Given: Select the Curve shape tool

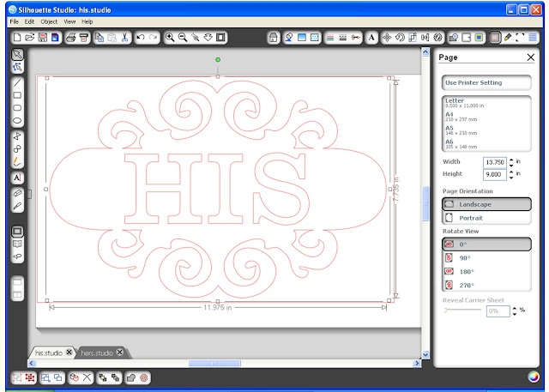Looking at the screenshot, I should pyautogui.click(x=17, y=149).
